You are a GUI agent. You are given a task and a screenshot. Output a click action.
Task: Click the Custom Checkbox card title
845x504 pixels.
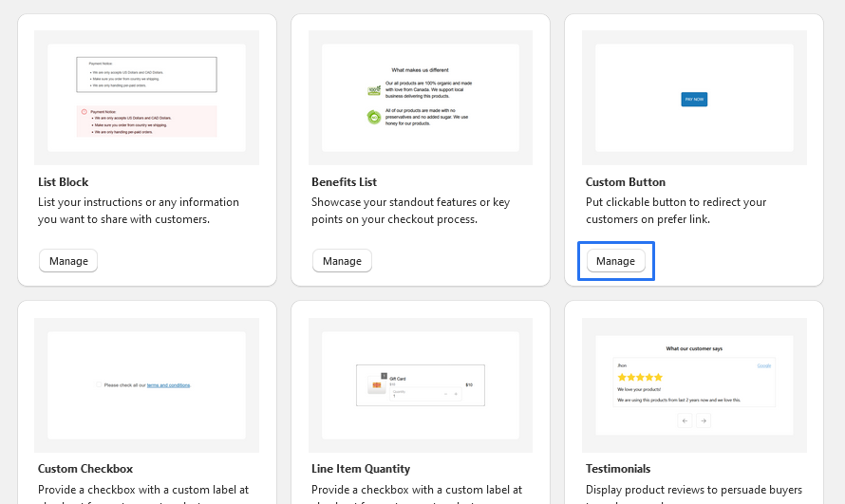(85, 469)
